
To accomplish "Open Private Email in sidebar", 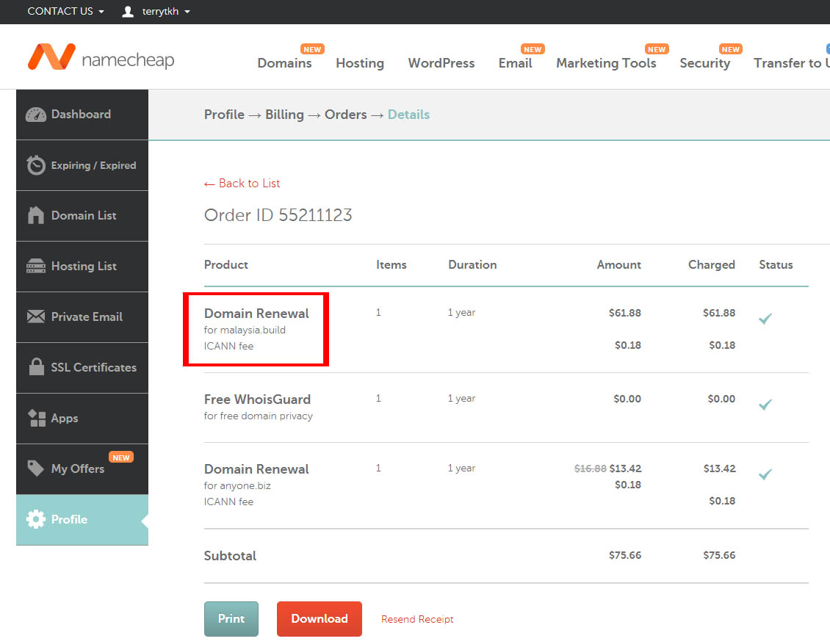I will [x=82, y=316].
